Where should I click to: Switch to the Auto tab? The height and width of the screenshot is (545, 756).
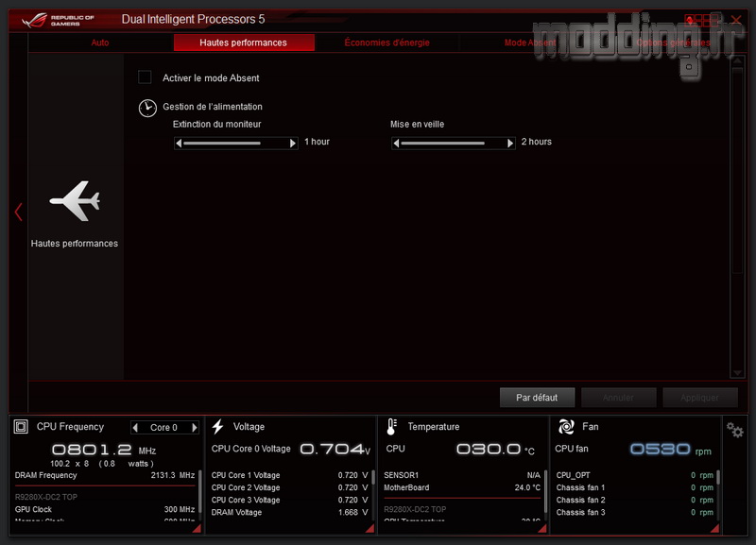[x=100, y=43]
